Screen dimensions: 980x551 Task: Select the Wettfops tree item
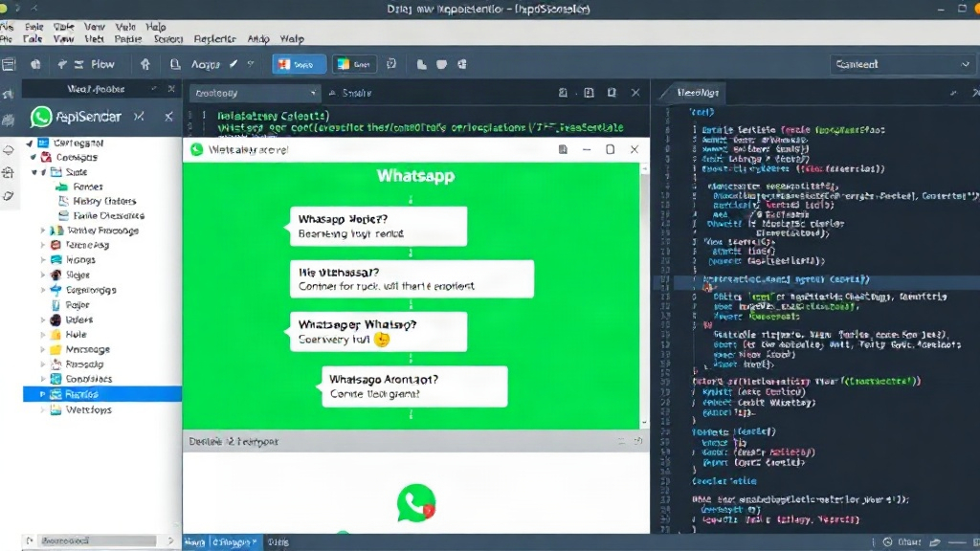89,409
